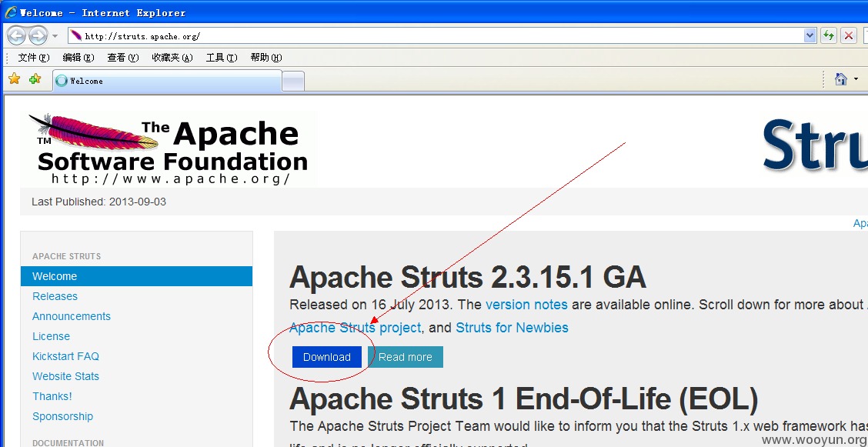
Task: Open the Releases sidebar link
Action: point(55,296)
